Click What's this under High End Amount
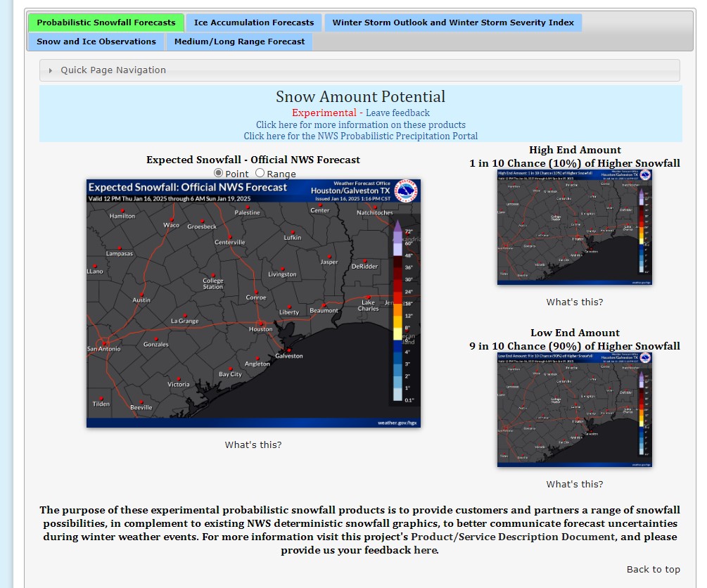The height and width of the screenshot is (588, 707). pos(574,302)
